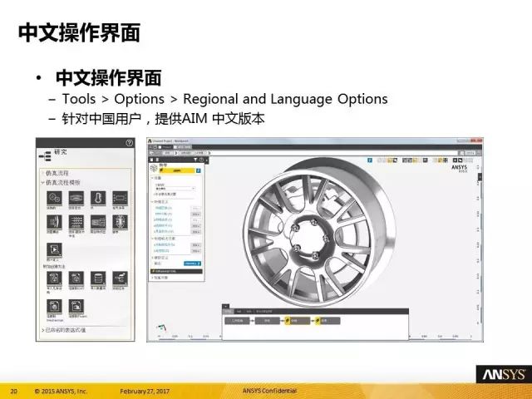Click the database cylinder import icon
This screenshot has height=399, width=532.
[x=98, y=278]
